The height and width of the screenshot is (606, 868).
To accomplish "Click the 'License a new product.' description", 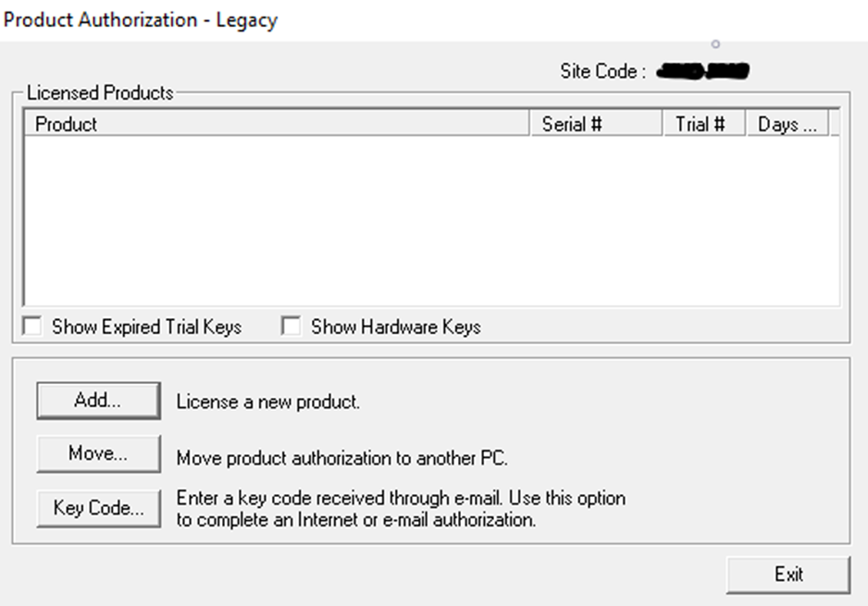I will point(268,402).
